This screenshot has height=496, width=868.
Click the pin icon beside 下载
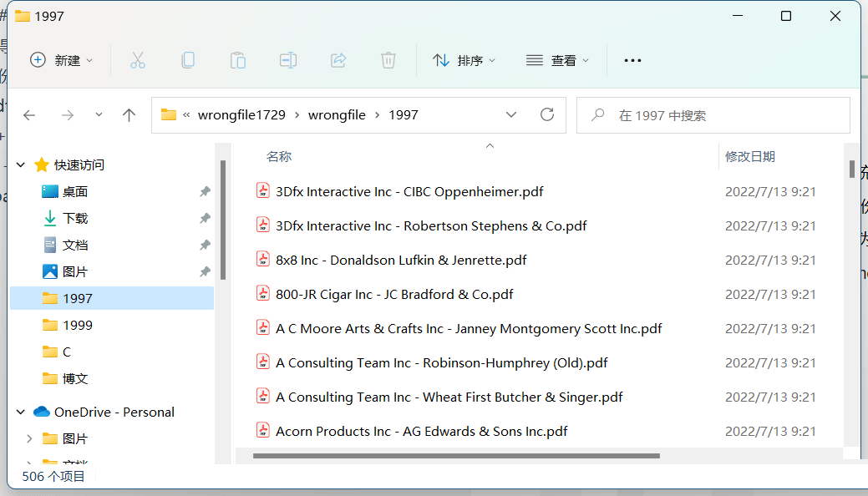coord(205,218)
